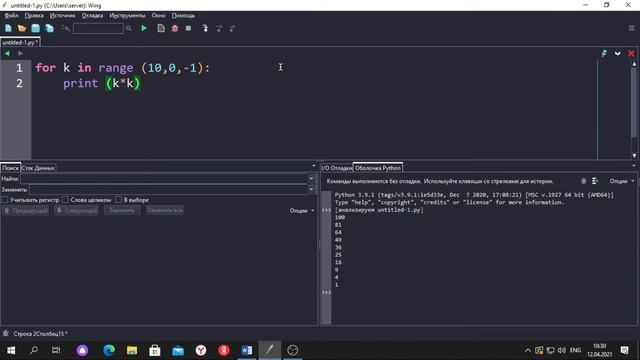Switch to the I/O Отладки tab
Viewport: 640px width, 360px height.
point(336,168)
